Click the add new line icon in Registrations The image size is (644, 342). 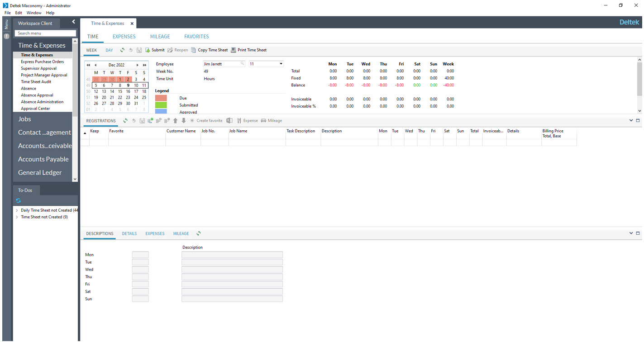pos(151,121)
